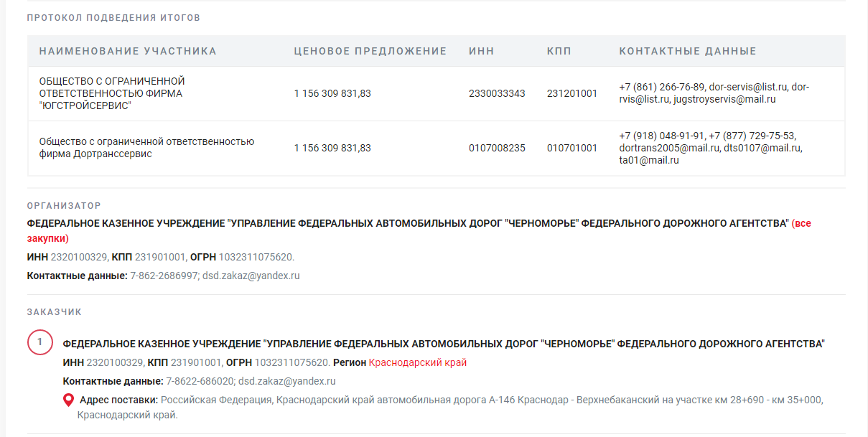Click the customer's phone number 7-8622-686020
The width and height of the screenshot is (868, 437).
[x=200, y=381]
